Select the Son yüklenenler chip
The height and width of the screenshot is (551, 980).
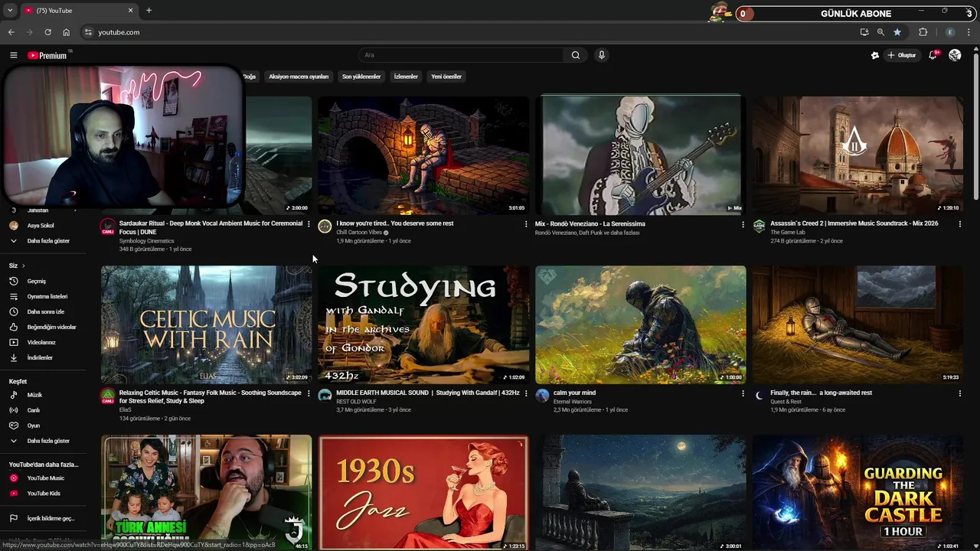361,77
